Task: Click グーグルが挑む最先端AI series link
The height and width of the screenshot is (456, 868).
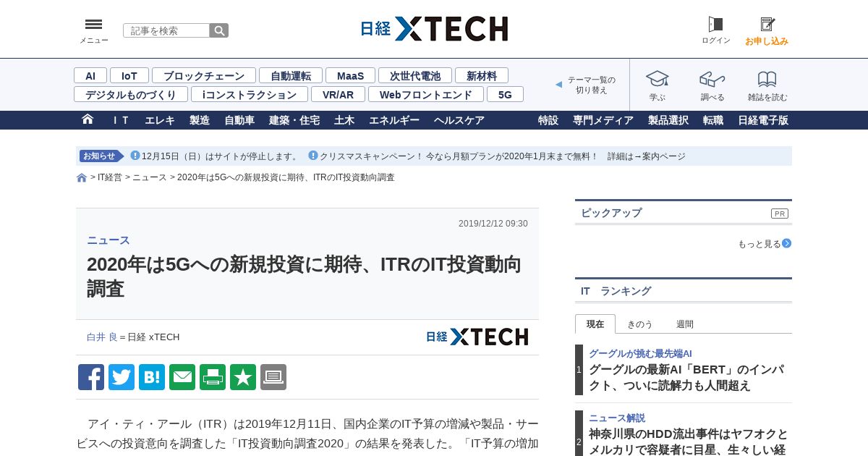Action: coord(640,353)
